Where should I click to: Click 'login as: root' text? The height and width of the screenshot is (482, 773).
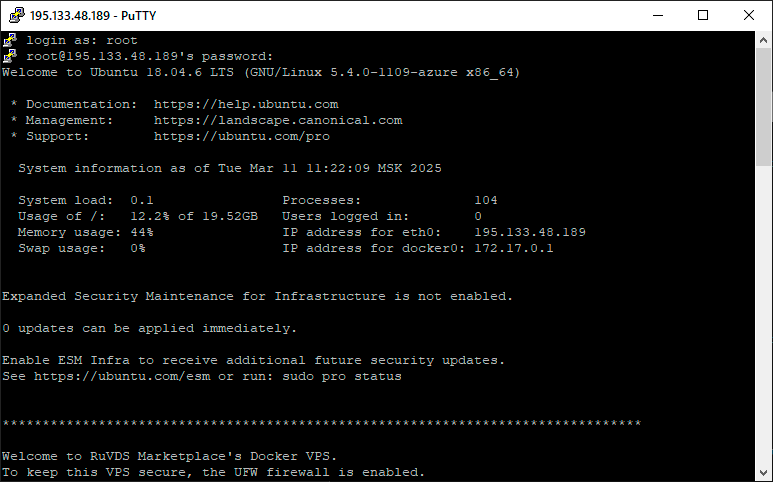click(x=82, y=40)
